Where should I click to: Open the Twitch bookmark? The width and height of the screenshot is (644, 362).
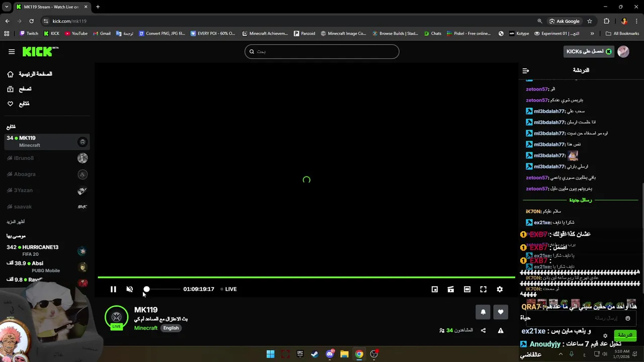point(29,34)
